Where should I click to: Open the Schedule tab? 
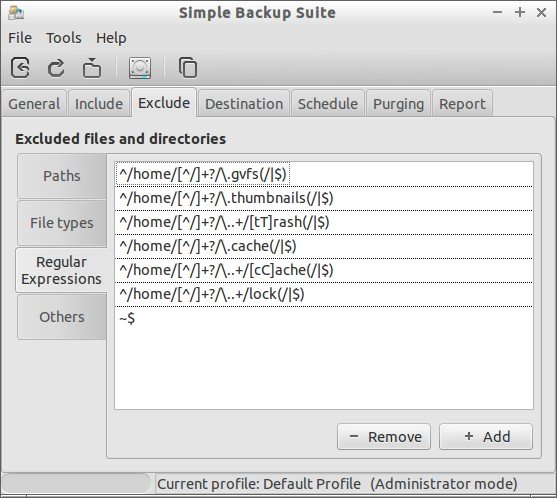328,104
